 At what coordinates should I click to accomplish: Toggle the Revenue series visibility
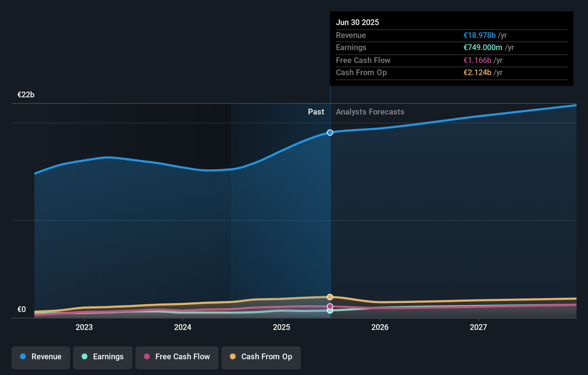coord(40,357)
